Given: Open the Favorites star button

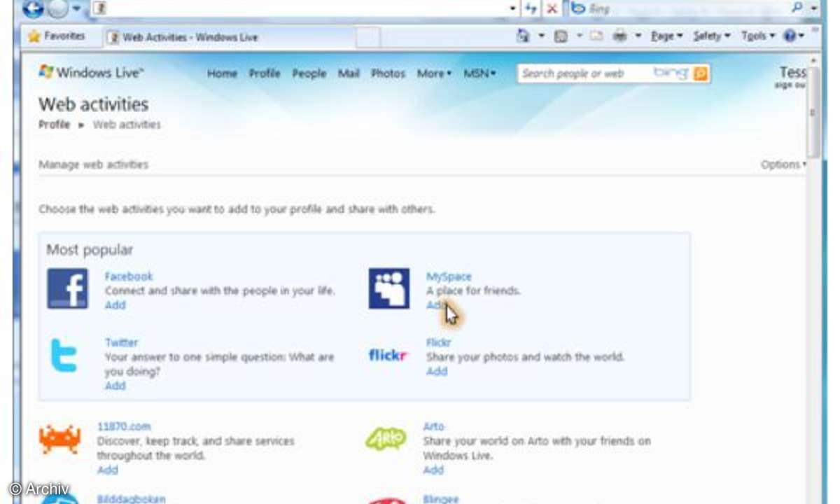Looking at the screenshot, I should point(57,36).
